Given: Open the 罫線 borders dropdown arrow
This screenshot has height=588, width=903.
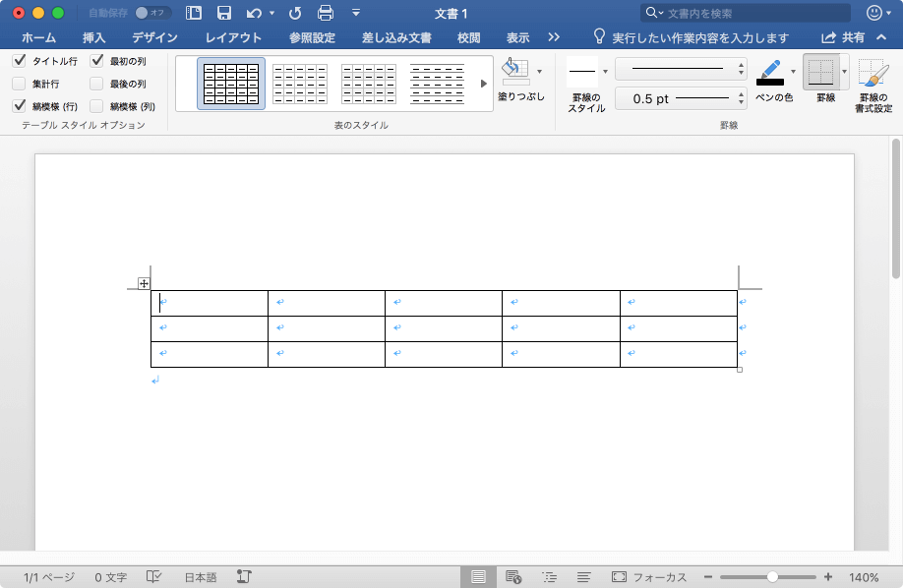Looking at the screenshot, I should point(844,72).
